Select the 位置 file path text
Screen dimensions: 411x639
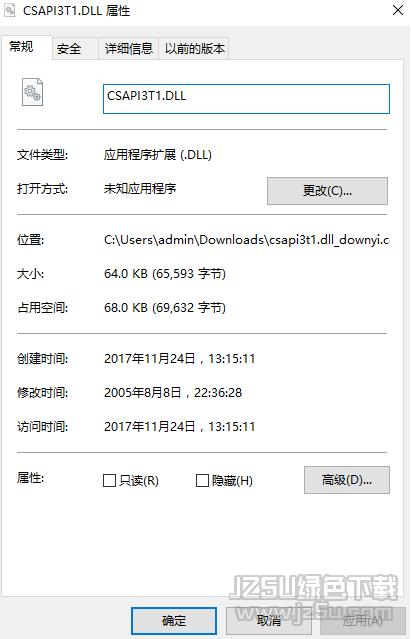click(x=246, y=240)
